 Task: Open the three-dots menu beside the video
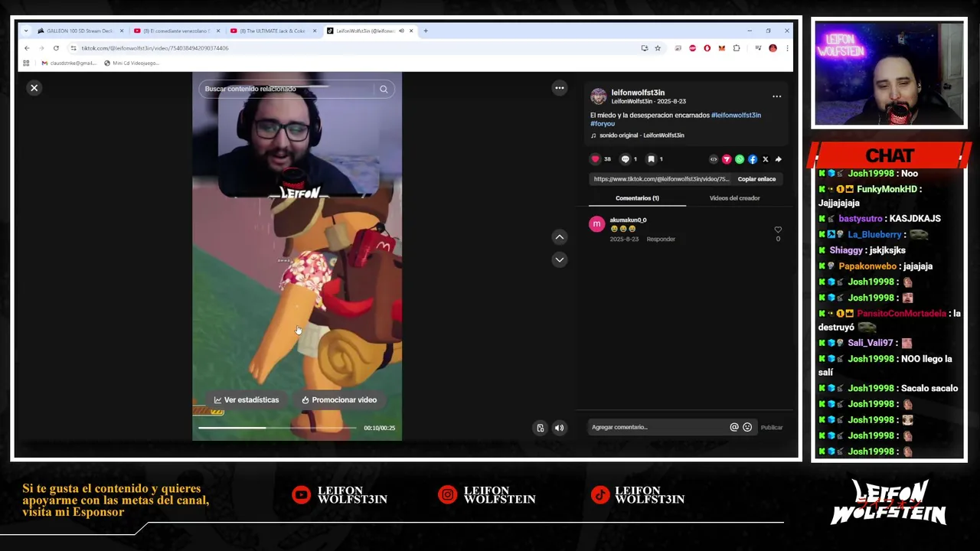point(559,88)
